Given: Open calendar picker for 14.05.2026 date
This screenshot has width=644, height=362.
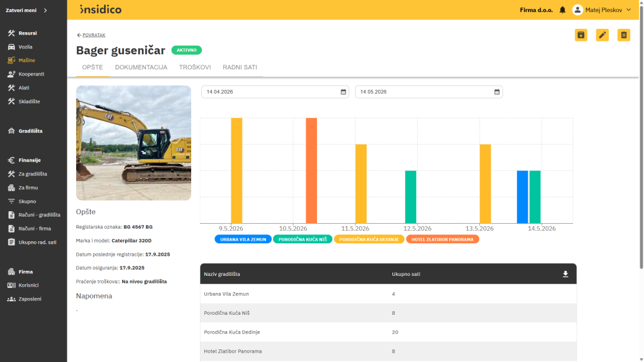Looking at the screenshot, I should tap(497, 92).
